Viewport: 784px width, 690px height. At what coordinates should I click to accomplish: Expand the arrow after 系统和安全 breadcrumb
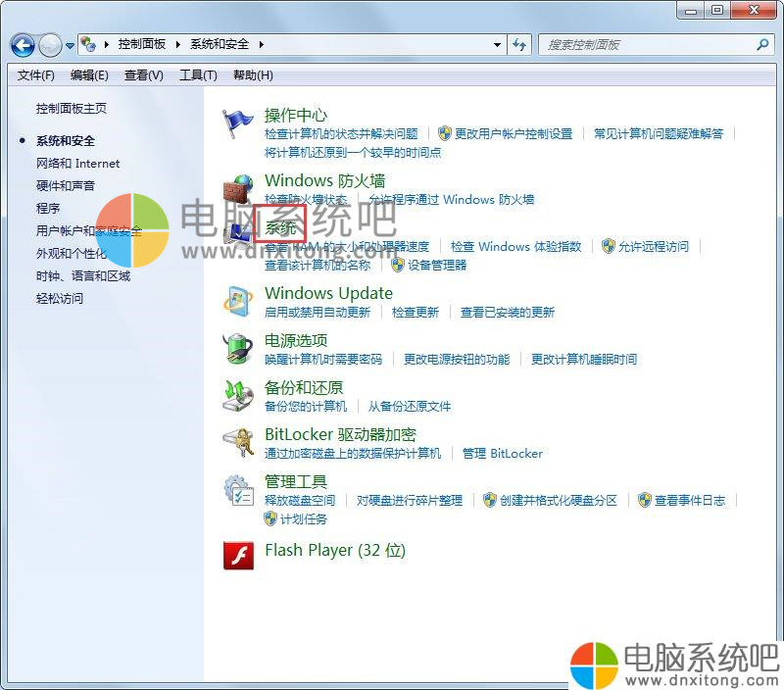[262, 44]
